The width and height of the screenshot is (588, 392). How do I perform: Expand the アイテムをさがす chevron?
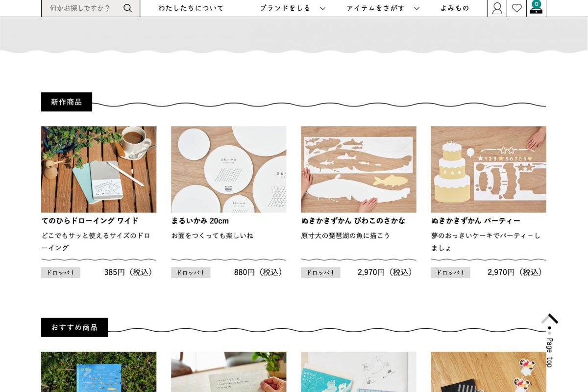coord(416,8)
